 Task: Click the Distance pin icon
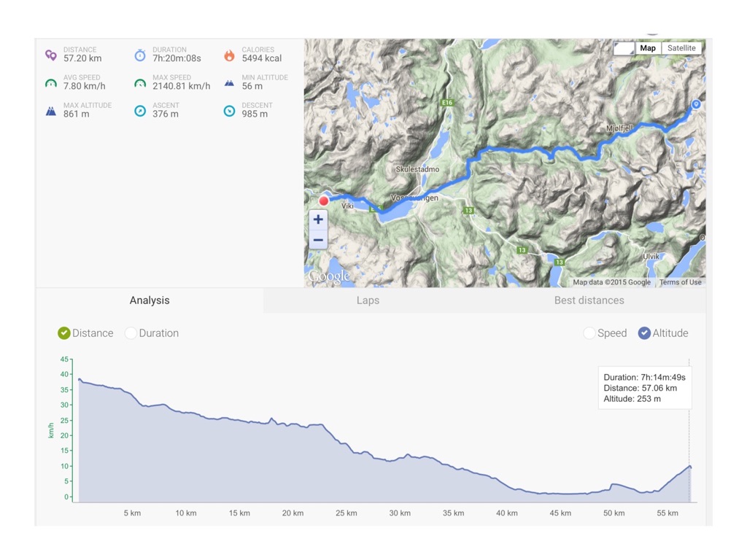click(50, 55)
